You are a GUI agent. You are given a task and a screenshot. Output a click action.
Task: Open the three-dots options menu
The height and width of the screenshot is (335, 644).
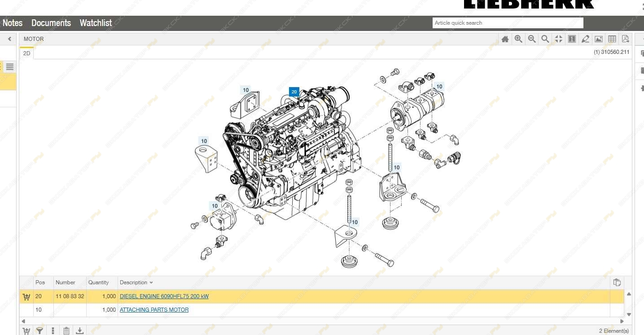53,331
